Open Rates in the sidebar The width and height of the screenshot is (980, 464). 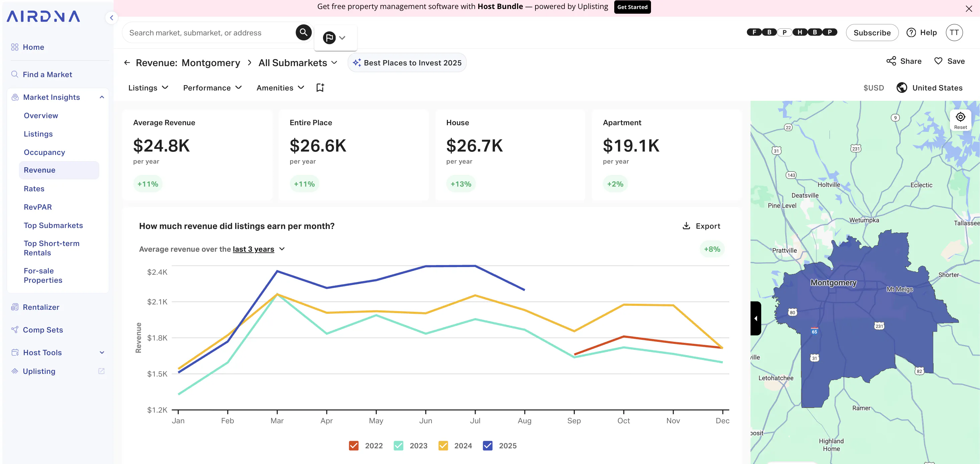(34, 189)
